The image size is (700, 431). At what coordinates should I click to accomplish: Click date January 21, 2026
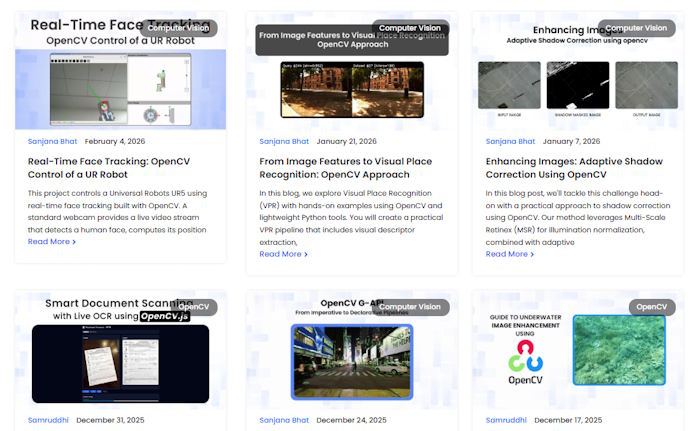pyautogui.click(x=346, y=141)
